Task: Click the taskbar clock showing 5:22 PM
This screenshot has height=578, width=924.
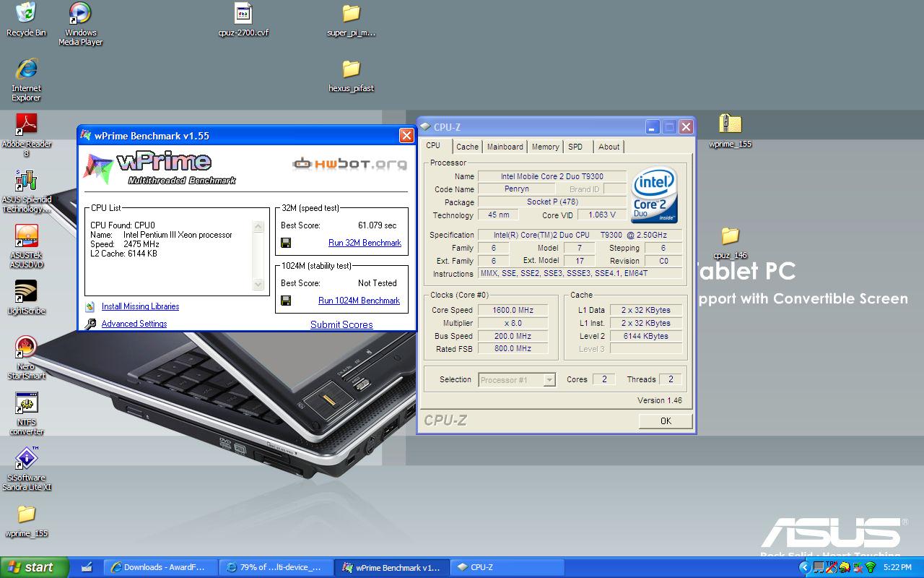Action: click(897, 567)
